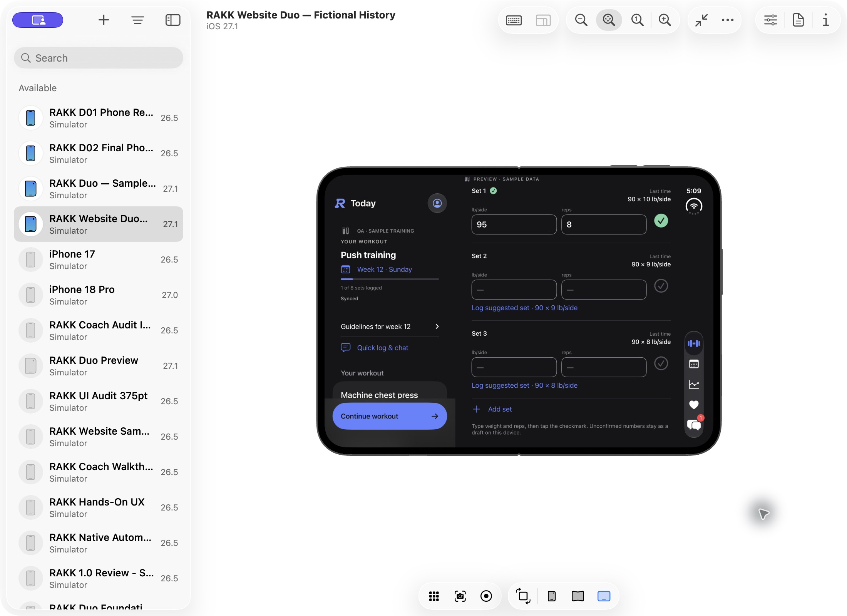Click the zoom out magnifier
This screenshot has height=616, width=847.
coord(581,20)
